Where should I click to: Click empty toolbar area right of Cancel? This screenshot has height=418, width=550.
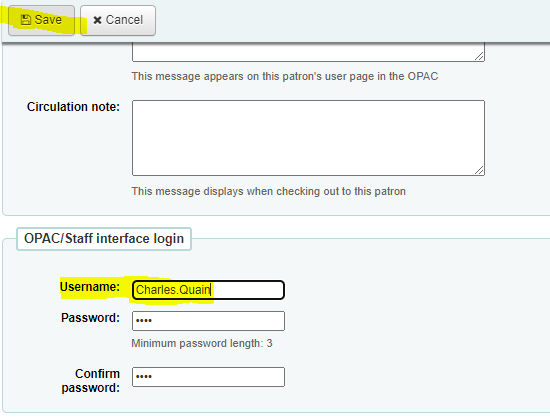click(351, 20)
